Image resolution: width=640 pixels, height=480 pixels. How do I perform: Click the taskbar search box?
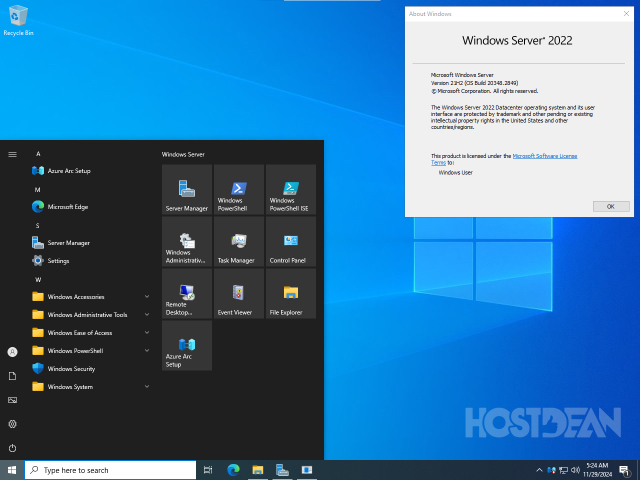click(111, 470)
